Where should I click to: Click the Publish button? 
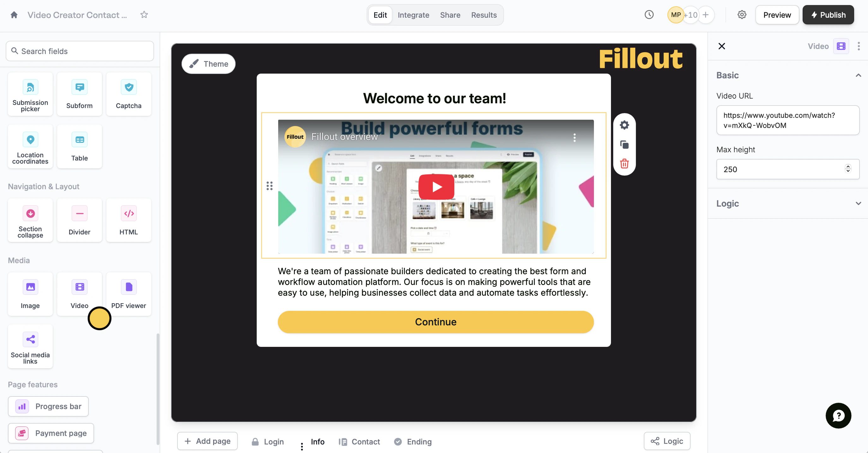coord(828,15)
